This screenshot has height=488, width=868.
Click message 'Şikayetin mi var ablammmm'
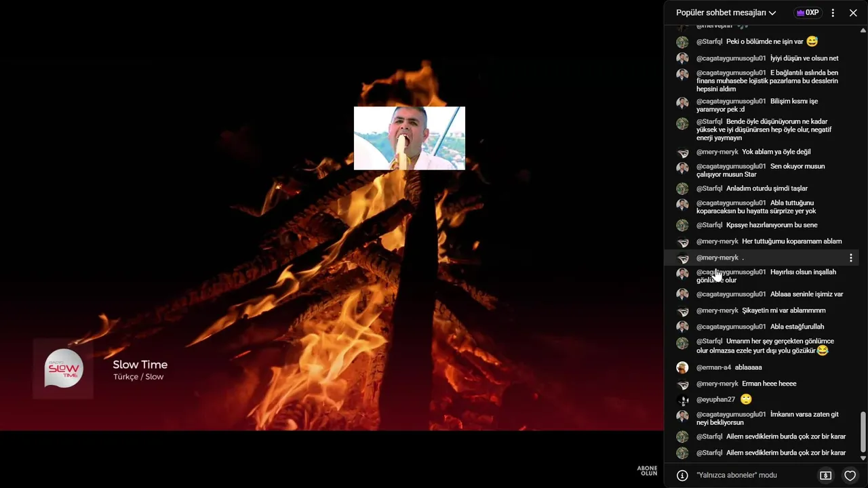click(x=784, y=310)
